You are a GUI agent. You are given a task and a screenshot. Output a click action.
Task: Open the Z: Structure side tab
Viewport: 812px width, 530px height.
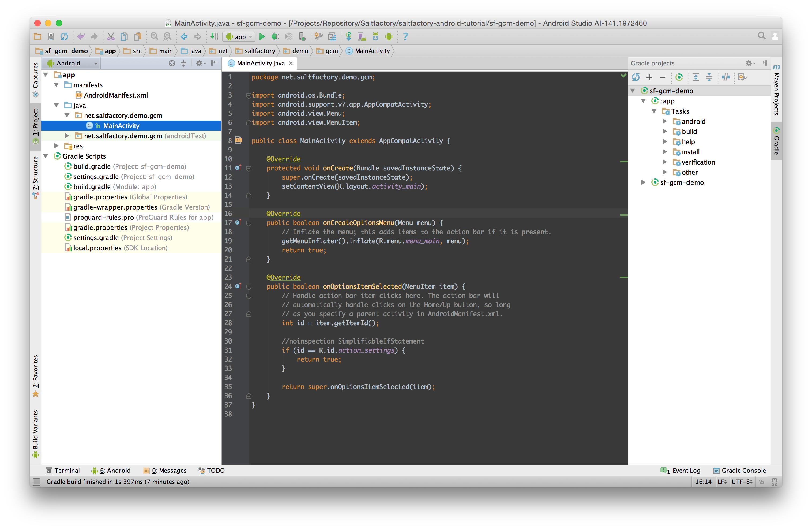[35, 177]
